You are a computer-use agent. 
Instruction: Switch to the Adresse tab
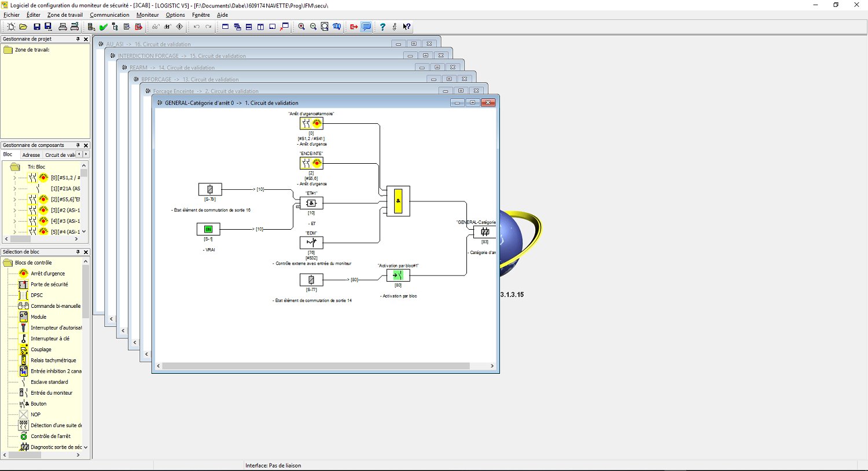(31, 155)
